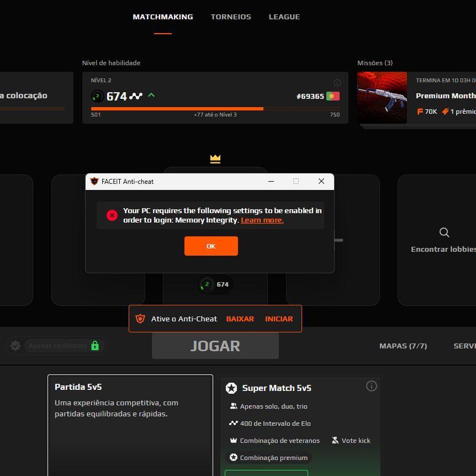Click the red error icon in dialog
The height and width of the screenshot is (476, 476).
[112, 215]
